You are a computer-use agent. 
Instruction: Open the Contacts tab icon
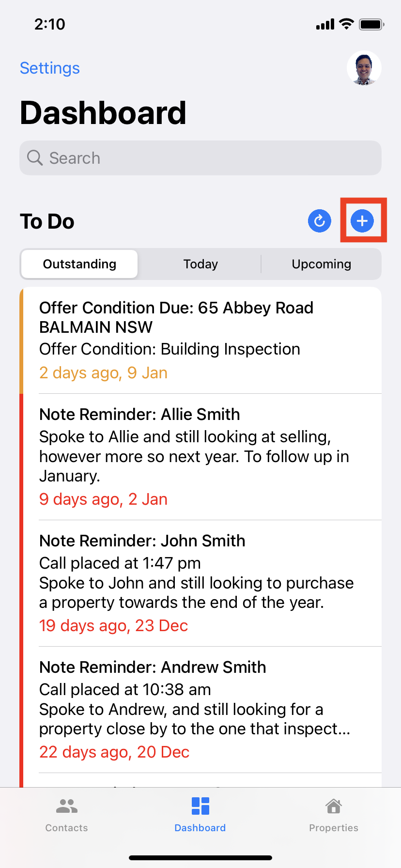(x=67, y=806)
